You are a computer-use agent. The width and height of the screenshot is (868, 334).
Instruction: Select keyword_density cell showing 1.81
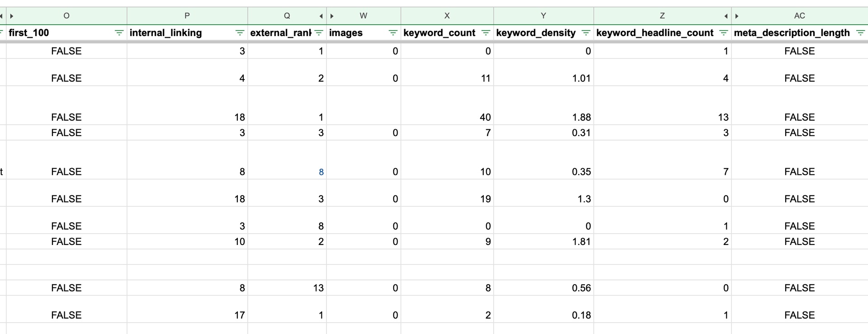(543, 241)
